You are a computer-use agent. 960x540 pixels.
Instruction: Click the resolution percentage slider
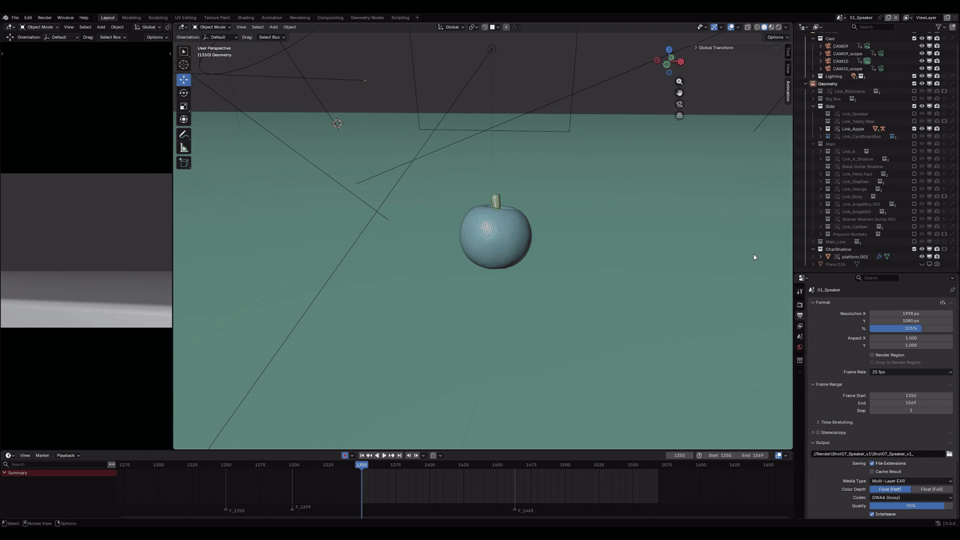[x=911, y=328]
